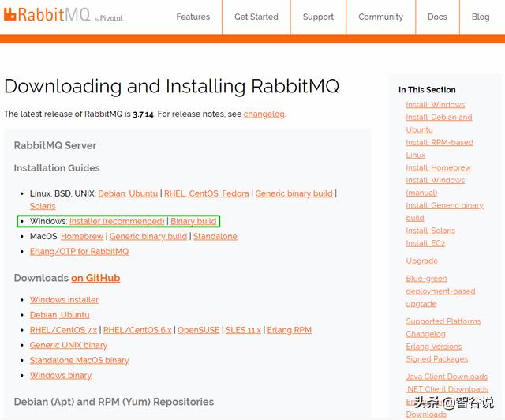Open sidebar Install: Homebrew link
Image resolution: width=505 pixels, height=420 pixels.
[x=439, y=167]
